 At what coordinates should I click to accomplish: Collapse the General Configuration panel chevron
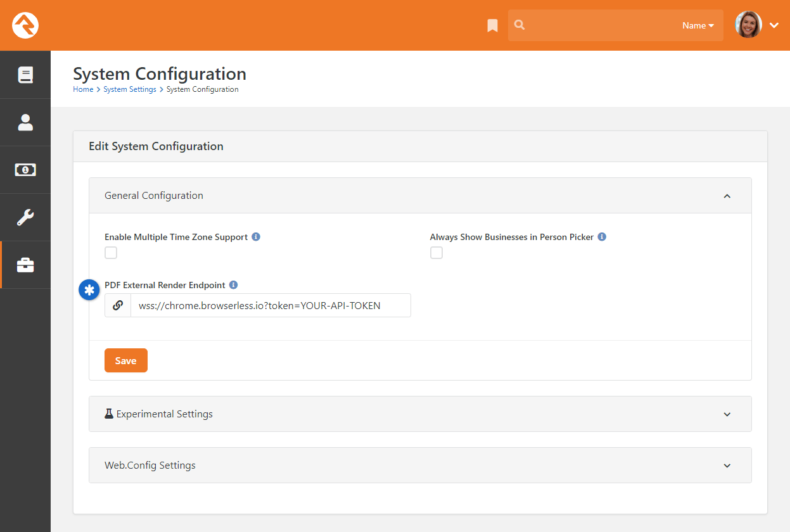727,196
